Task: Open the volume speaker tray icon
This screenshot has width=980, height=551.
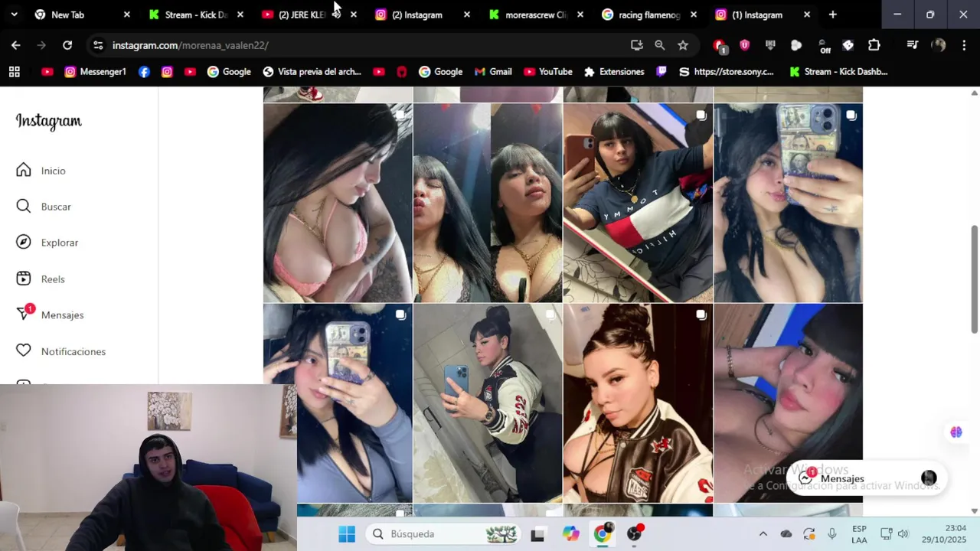Action: (x=903, y=534)
